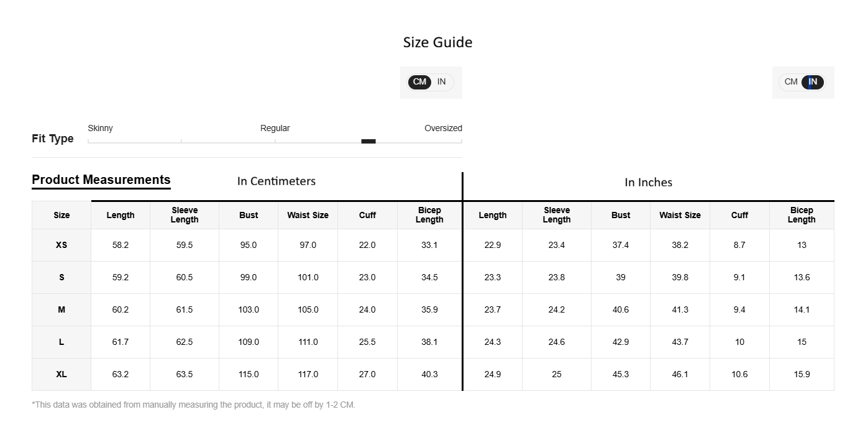Image resolution: width=868 pixels, height=435 pixels.
Task: Select CM on the right unit toggle
Action: tap(791, 82)
